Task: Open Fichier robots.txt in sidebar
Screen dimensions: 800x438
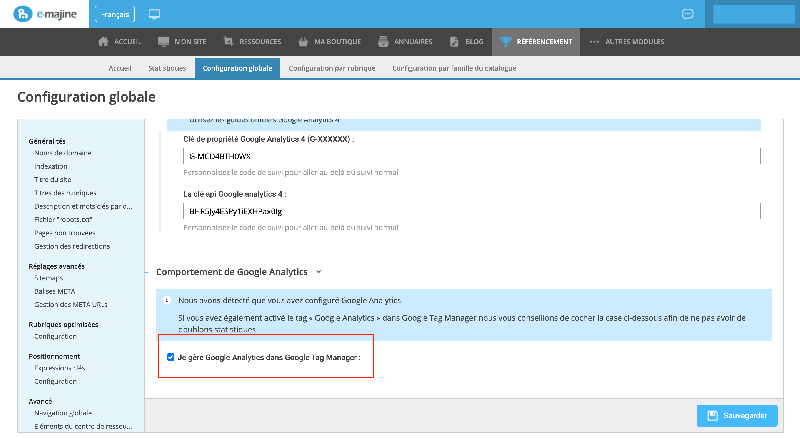Action: tap(63, 220)
